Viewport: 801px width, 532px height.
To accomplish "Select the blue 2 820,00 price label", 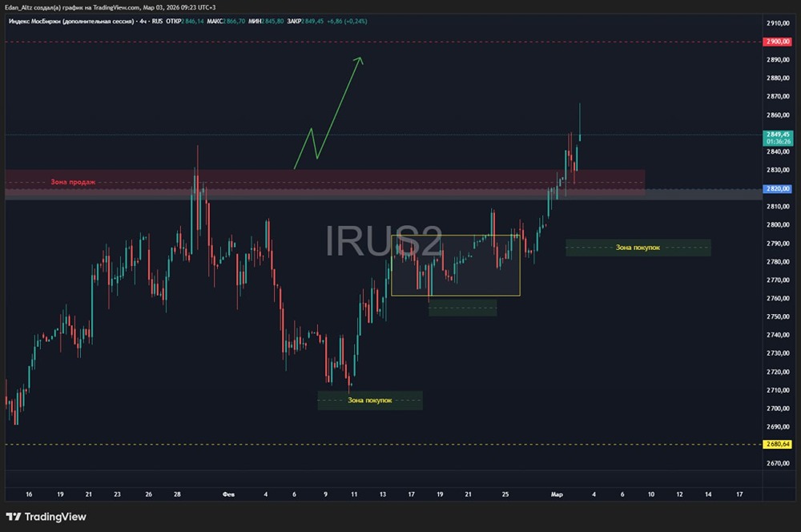I will 777,188.
